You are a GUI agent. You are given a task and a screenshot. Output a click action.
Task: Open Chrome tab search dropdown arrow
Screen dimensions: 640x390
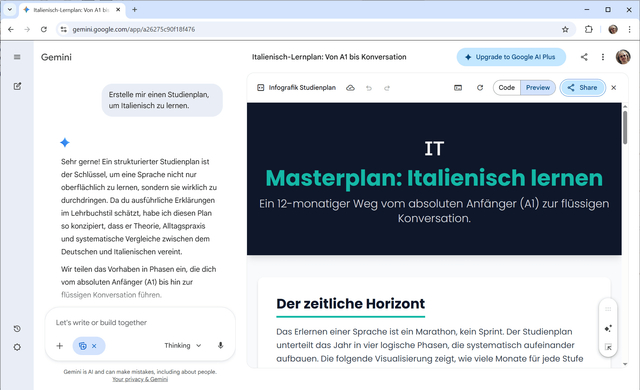[x=9, y=9]
